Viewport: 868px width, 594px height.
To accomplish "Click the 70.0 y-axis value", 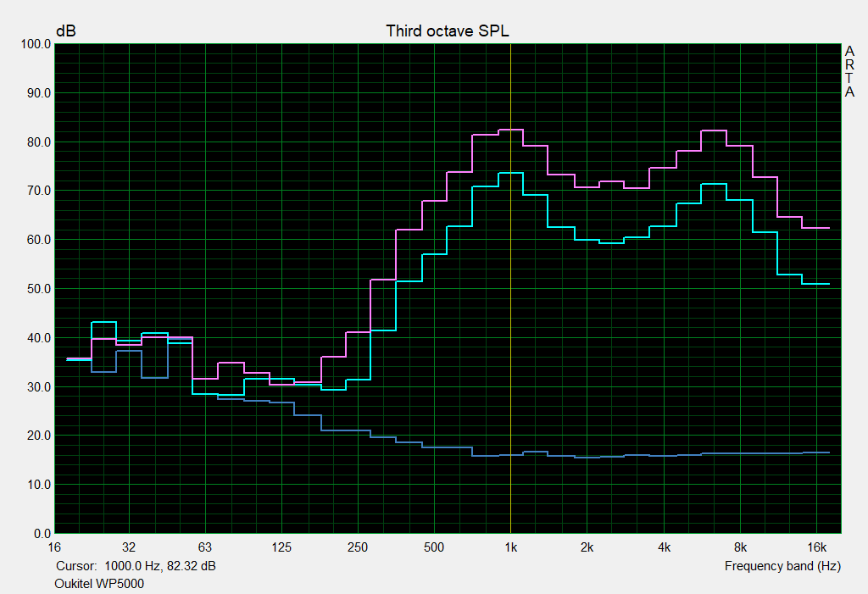I will [x=39, y=191].
